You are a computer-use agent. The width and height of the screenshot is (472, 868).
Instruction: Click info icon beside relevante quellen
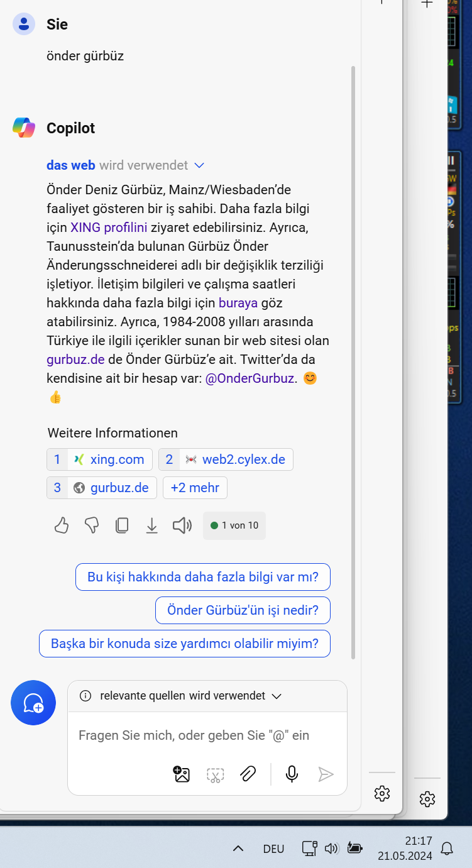(86, 696)
